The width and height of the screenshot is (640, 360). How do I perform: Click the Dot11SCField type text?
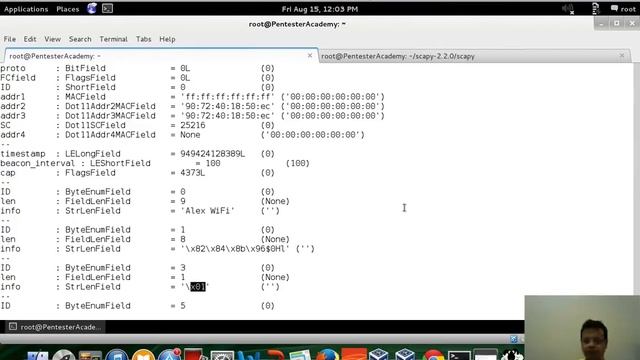[x=95, y=125]
